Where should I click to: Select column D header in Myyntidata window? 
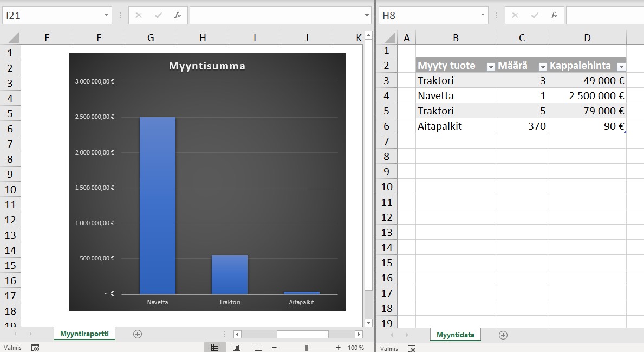point(587,38)
